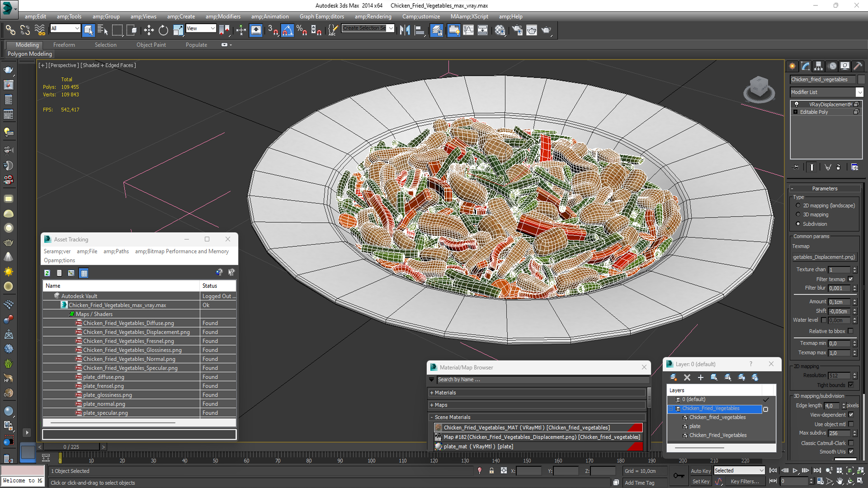Toggle the Filter texmap checkbox
This screenshot has height=488, width=868.
pyautogui.click(x=850, y=279)
